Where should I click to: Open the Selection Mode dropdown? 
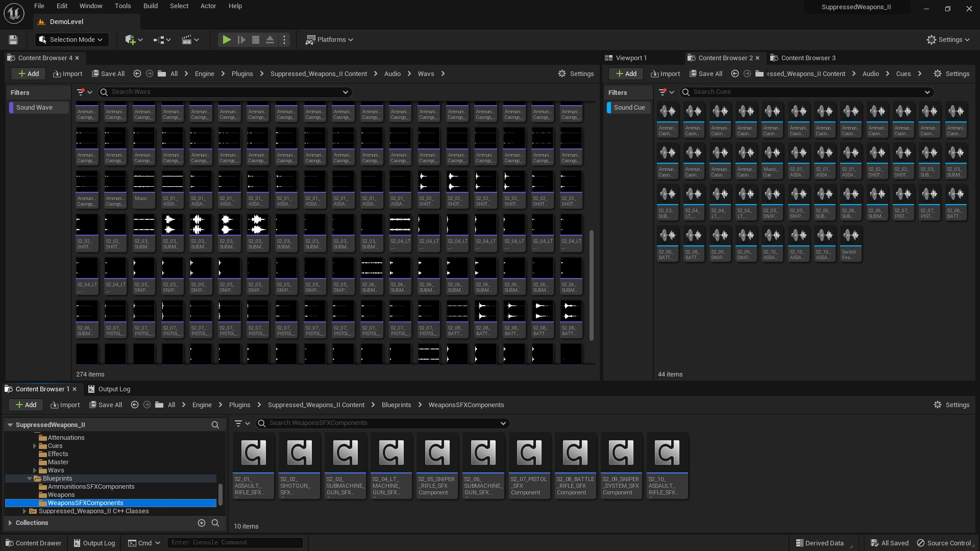coord(71,39)
